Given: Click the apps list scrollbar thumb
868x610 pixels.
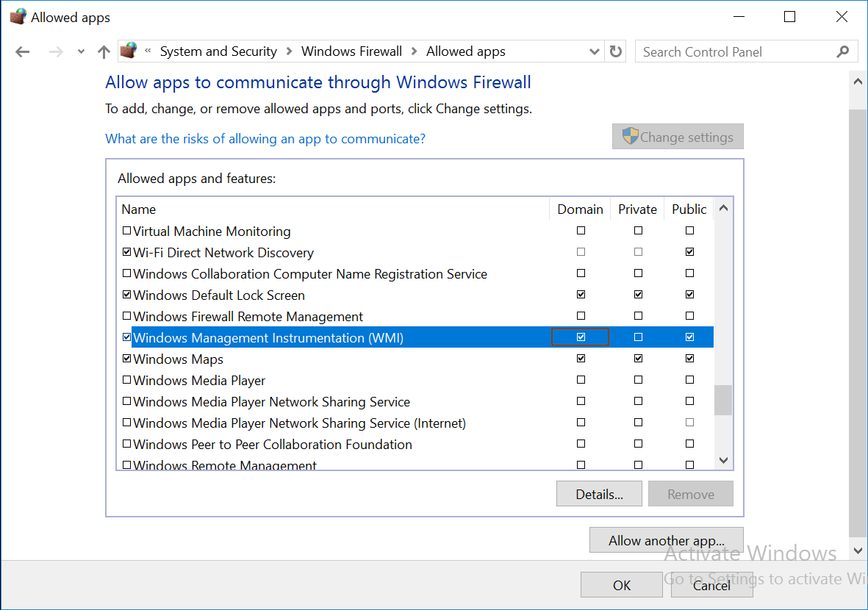Looking at the screenshot, I should [x=723, y=400].
